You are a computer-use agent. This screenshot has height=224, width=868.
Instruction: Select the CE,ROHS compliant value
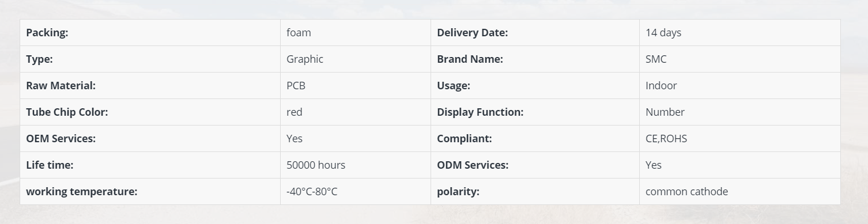pos(666,139)
